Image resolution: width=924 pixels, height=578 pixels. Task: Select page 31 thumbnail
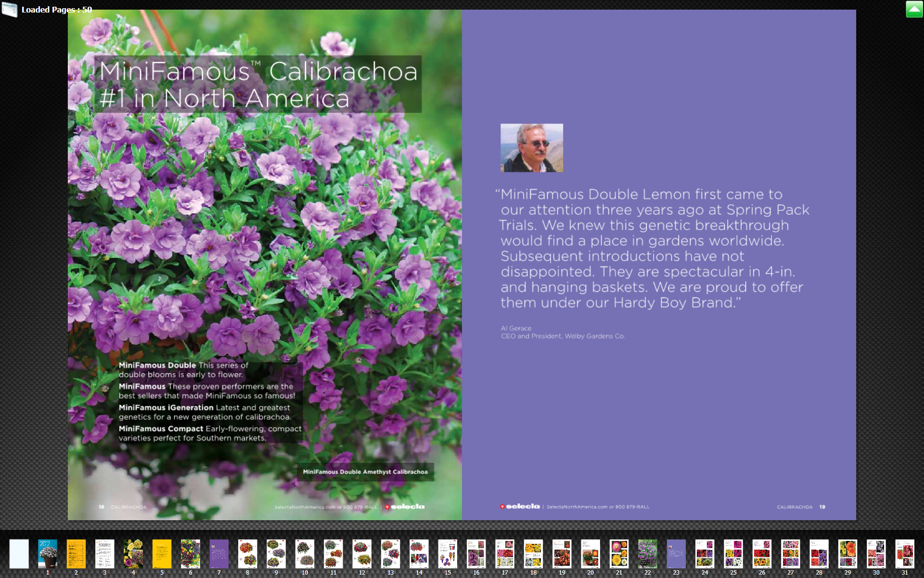coord(905,554)
